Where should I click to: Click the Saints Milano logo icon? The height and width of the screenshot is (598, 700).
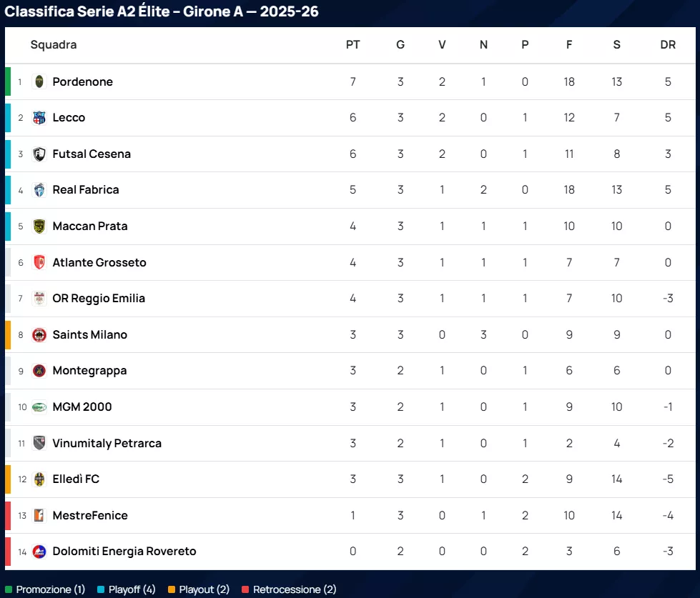pos(39,335)
